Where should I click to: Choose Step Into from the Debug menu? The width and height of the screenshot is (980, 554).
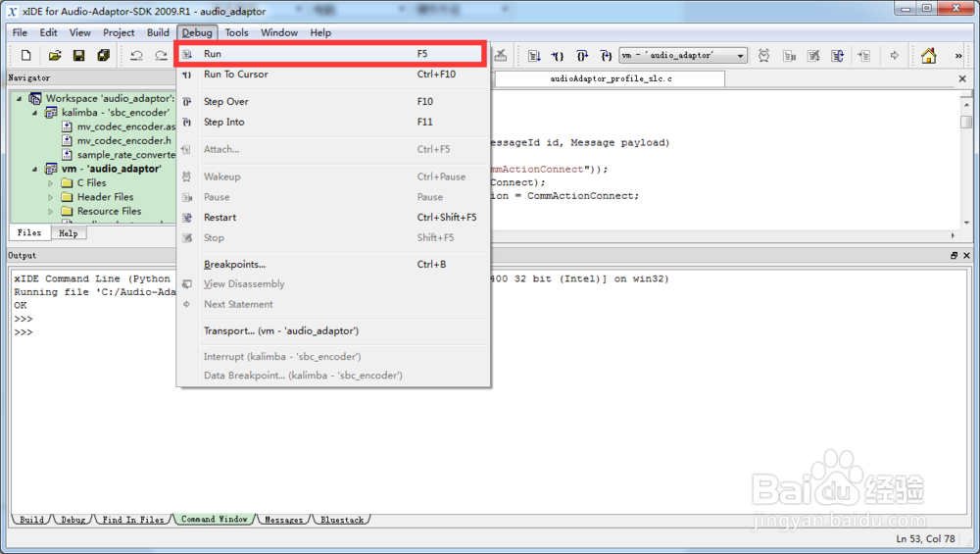pos(333,122)
